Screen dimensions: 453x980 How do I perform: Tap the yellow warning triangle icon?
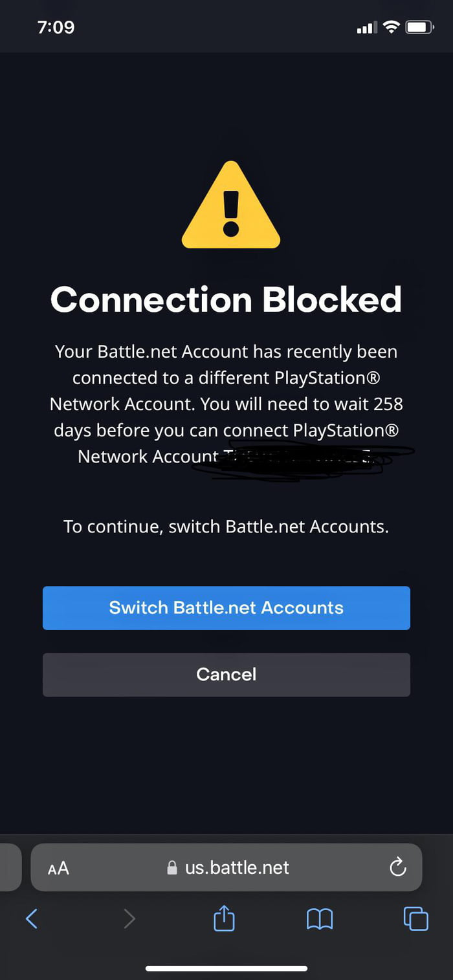[x=230, y=204]
